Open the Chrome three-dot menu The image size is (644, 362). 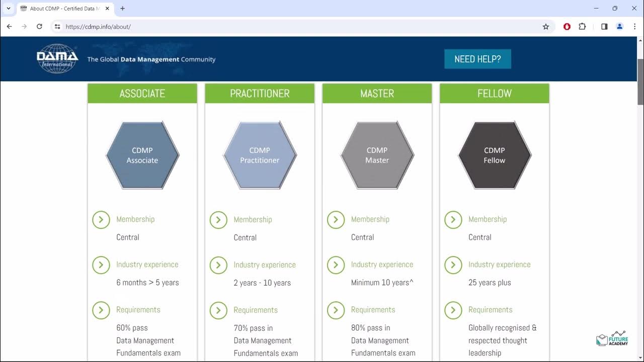point(634,27)
